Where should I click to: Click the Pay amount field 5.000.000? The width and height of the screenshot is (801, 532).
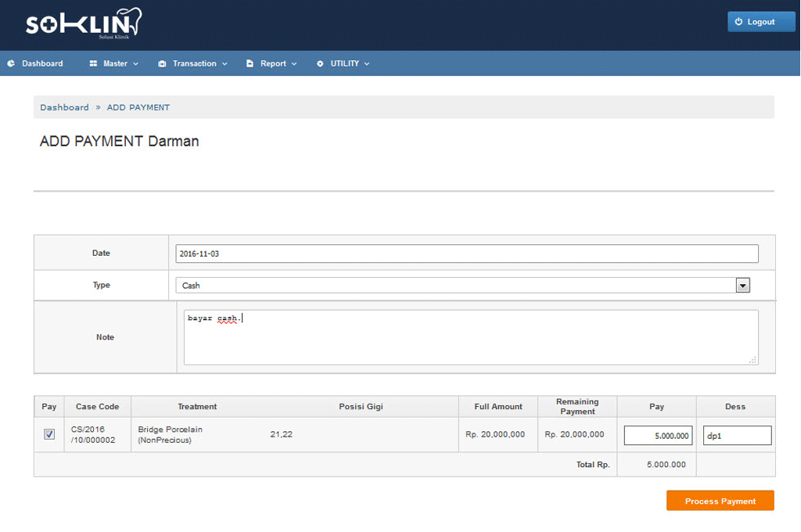(x=658, y=436)
